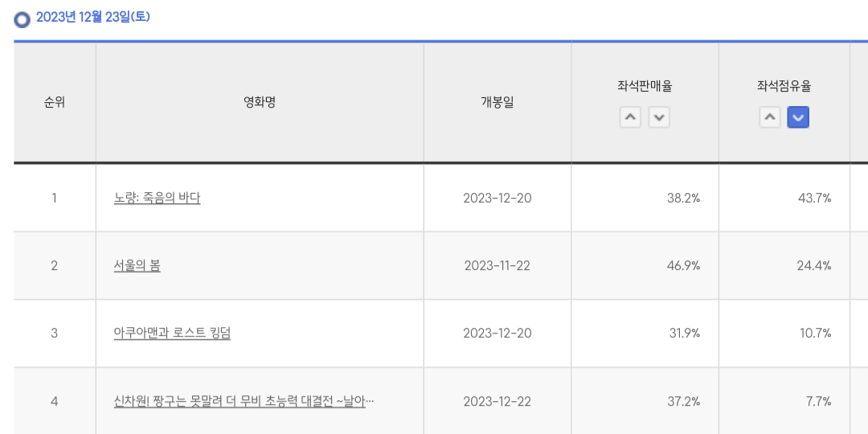Select the 2023-12-22 release date cell

tap(497, 401)
